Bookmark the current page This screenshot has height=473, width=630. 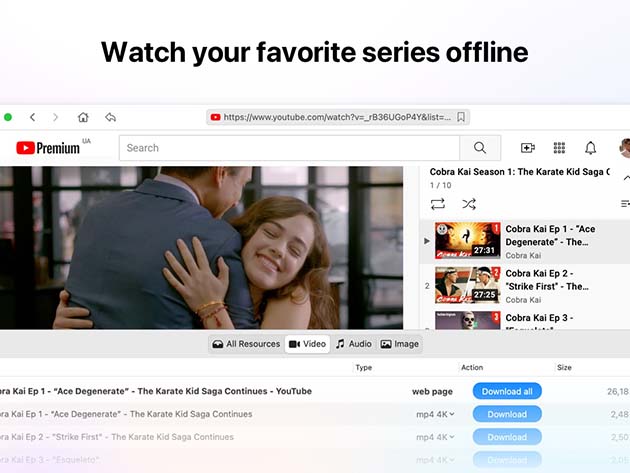pos(461,117)
